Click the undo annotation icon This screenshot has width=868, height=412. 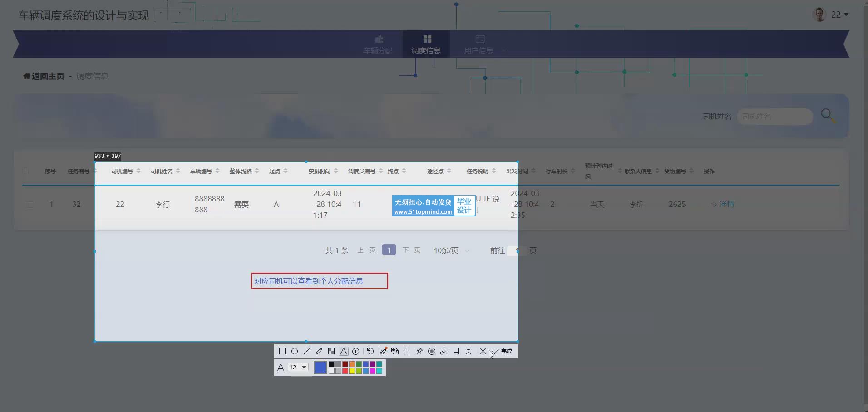click(x=370, y=351)
